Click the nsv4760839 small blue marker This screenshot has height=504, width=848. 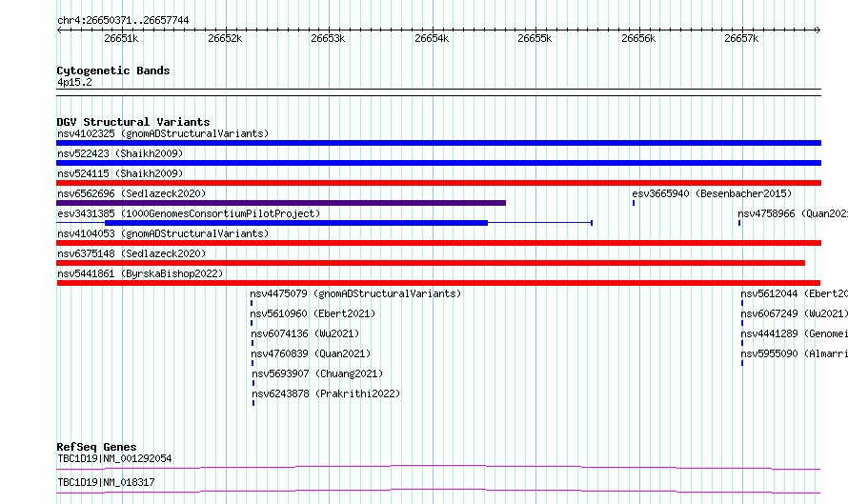252,363
